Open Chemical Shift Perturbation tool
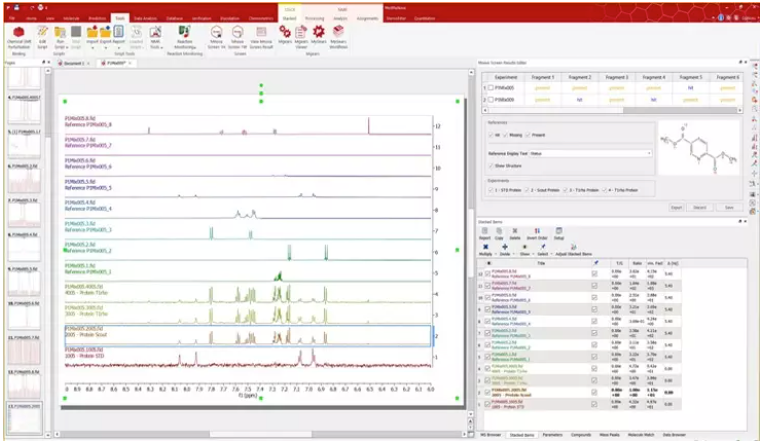The width and height of the screenshot is (766, 448). (x=18, y=37)
